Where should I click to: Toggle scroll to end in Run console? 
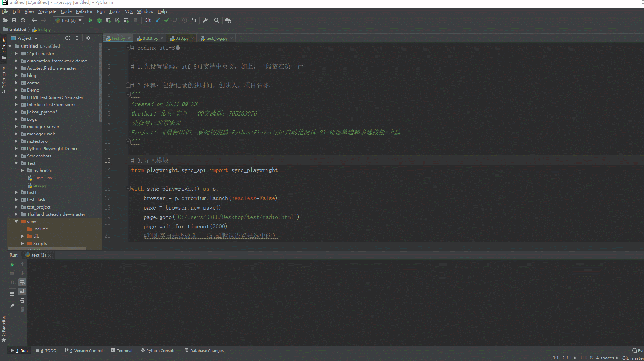(22, 291)
